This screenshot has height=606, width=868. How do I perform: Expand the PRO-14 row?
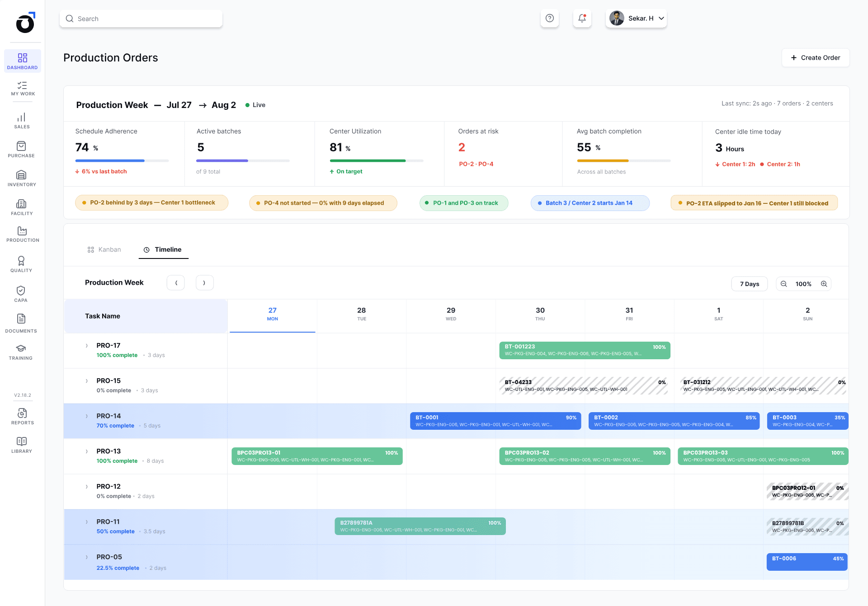click(87, 416)
